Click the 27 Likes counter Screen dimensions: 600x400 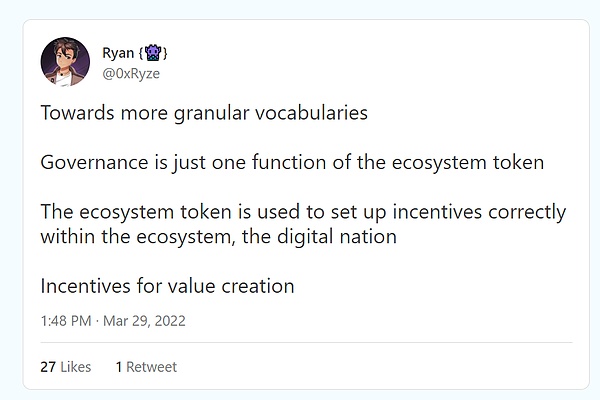[x=65, y=367]
